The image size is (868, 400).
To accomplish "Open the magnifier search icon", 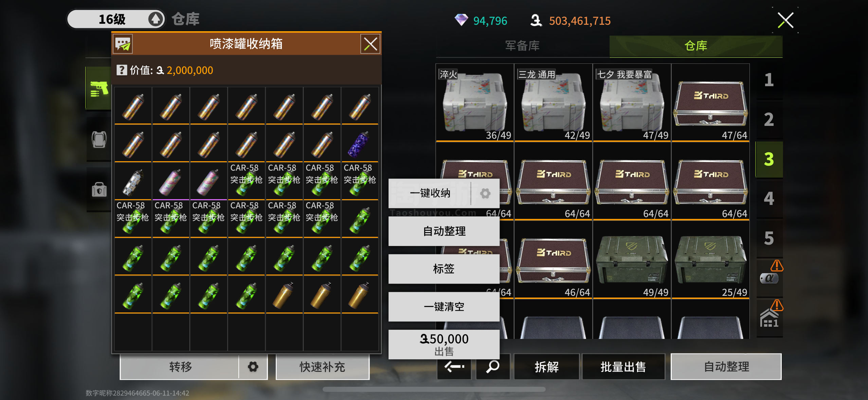I will coord(492,366).
